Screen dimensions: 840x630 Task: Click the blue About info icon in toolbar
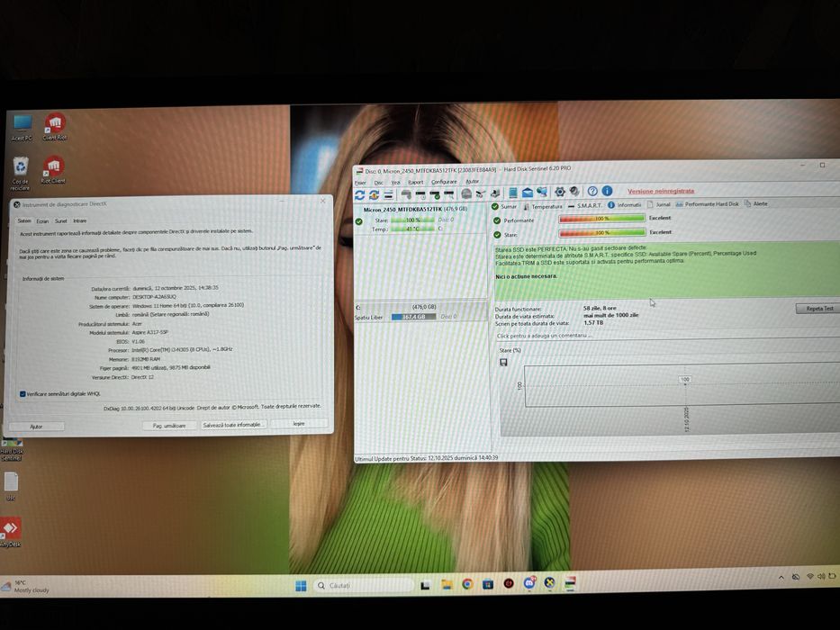pos(607,191)
